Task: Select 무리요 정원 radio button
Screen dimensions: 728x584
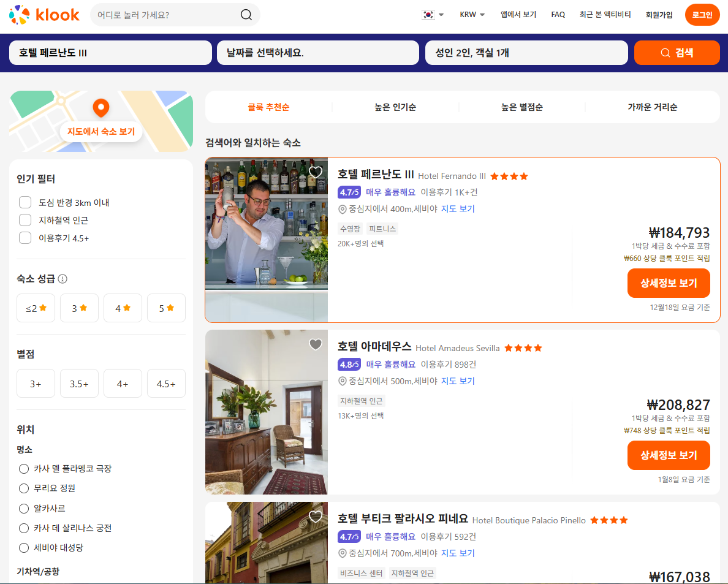Action: tap(24, 488)
